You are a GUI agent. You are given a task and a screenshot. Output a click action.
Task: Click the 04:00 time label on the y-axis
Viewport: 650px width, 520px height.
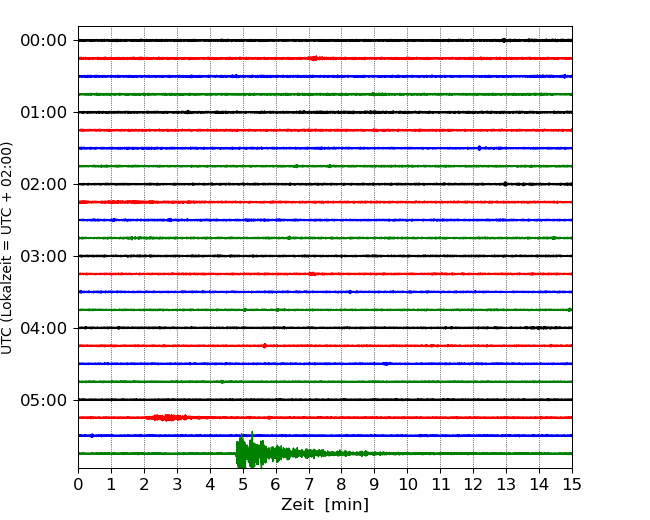tap(44, 328)
